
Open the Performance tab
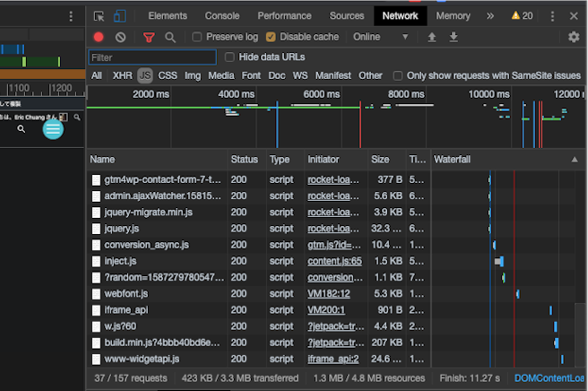(284, 16)
